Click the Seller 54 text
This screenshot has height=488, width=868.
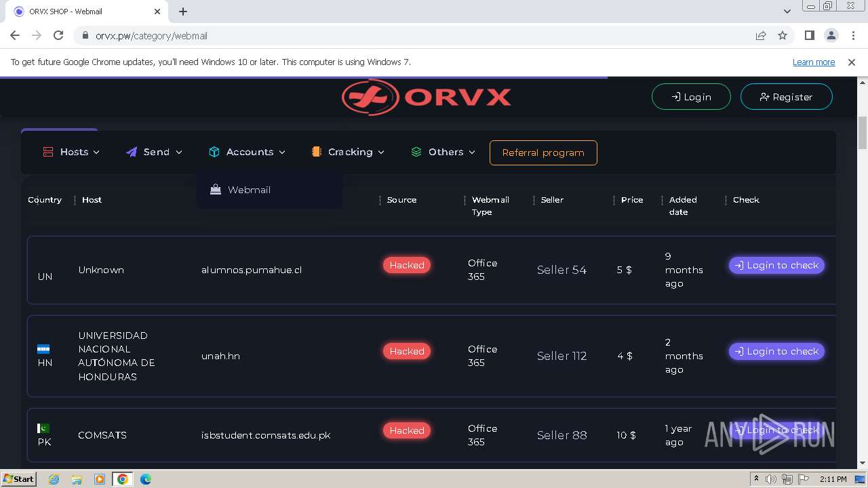561,270
